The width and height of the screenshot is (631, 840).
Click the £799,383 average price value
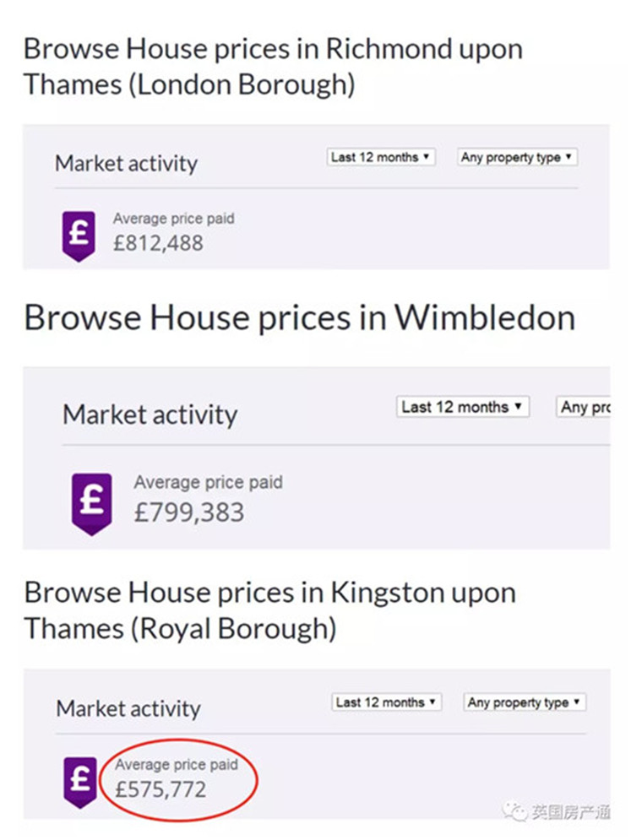[x=188, y=512]
